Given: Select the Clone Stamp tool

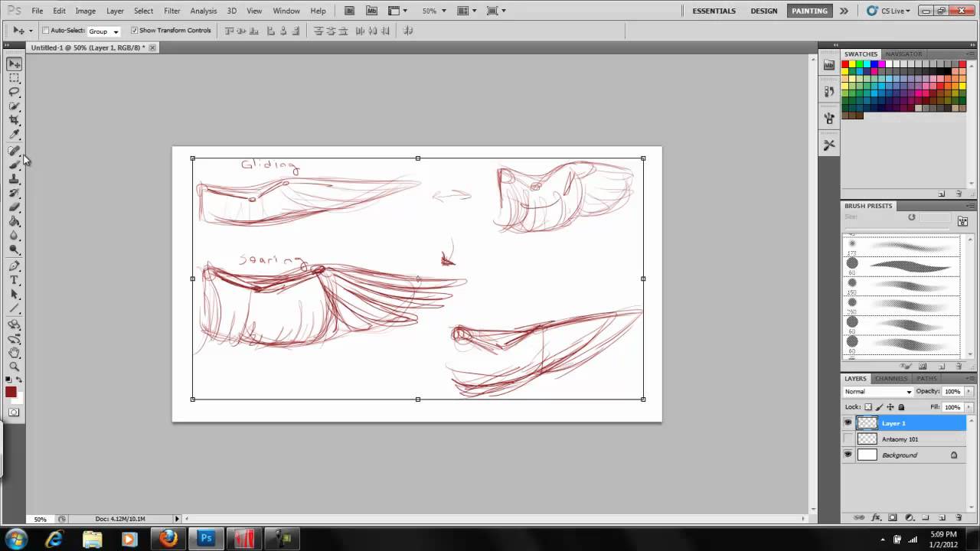Looking at the screenshot, I should [14, 179].
